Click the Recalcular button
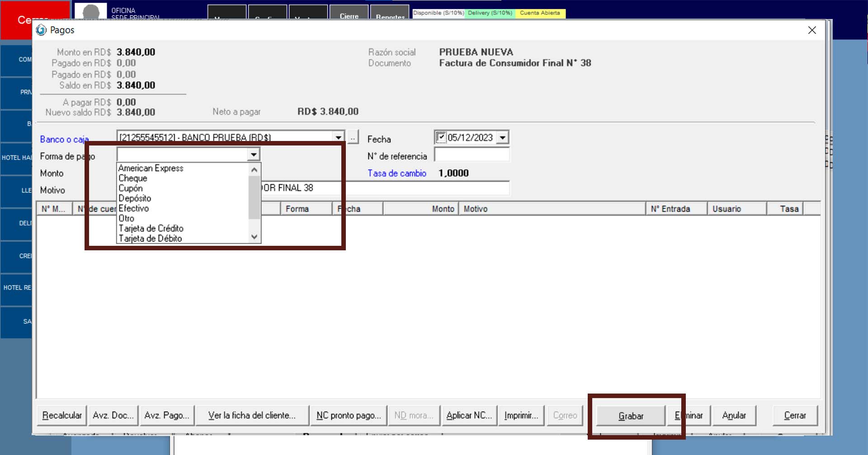 pyautogui.click(x=62, y=415)
